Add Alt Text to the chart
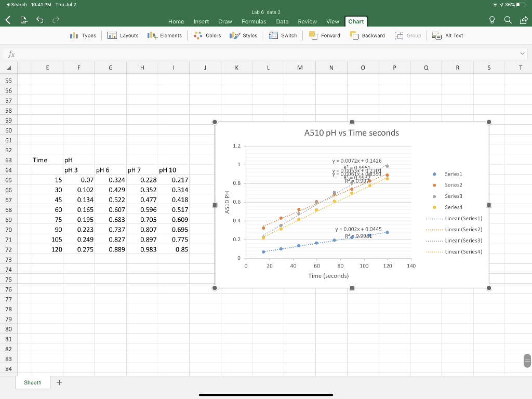The image size is (532, 399). click(x=447, y=35)
